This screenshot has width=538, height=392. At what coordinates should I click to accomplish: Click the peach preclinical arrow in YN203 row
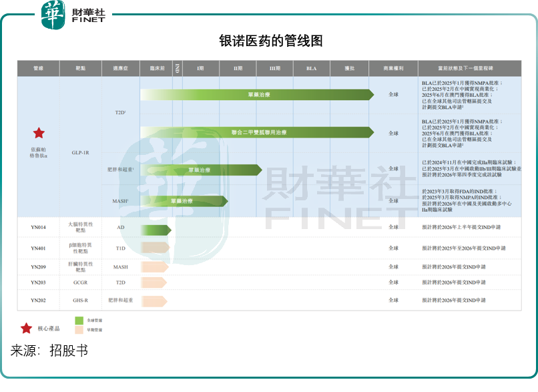(154, 282)
